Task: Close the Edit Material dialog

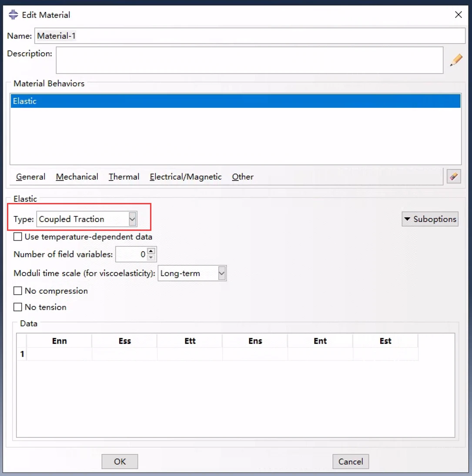Action: (459, 15)
